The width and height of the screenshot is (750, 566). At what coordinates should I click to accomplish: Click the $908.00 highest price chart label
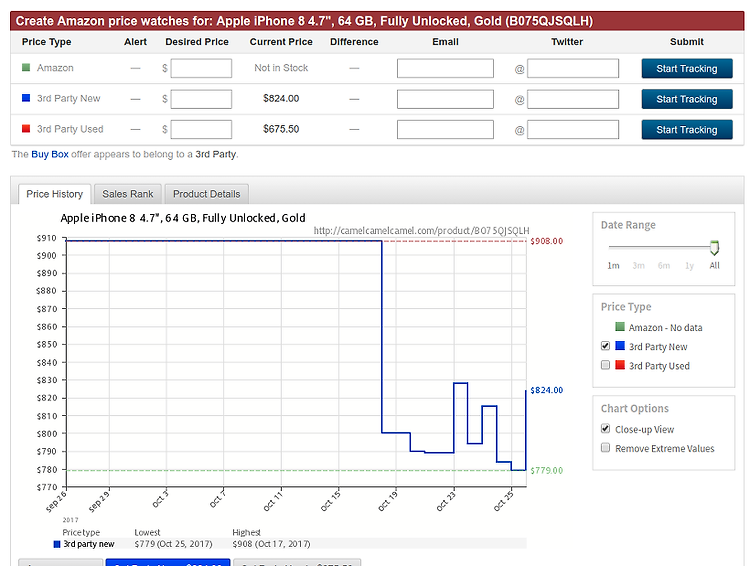click(x=547, y=241)
